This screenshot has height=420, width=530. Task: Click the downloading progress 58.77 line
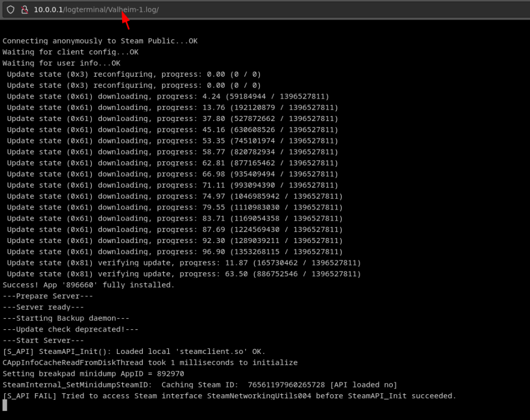pyautogui.click(x=173, y=152)
